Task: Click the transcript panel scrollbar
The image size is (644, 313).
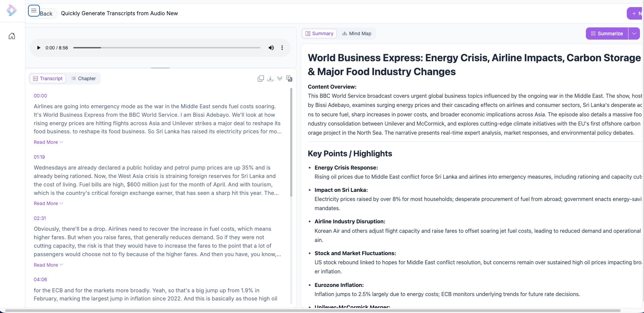Action: click(x=291, y=142)
